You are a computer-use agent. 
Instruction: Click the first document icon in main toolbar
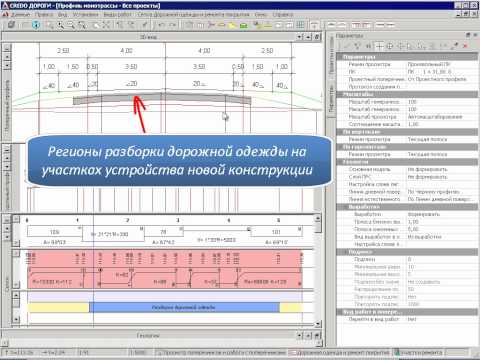pos(12,25)
